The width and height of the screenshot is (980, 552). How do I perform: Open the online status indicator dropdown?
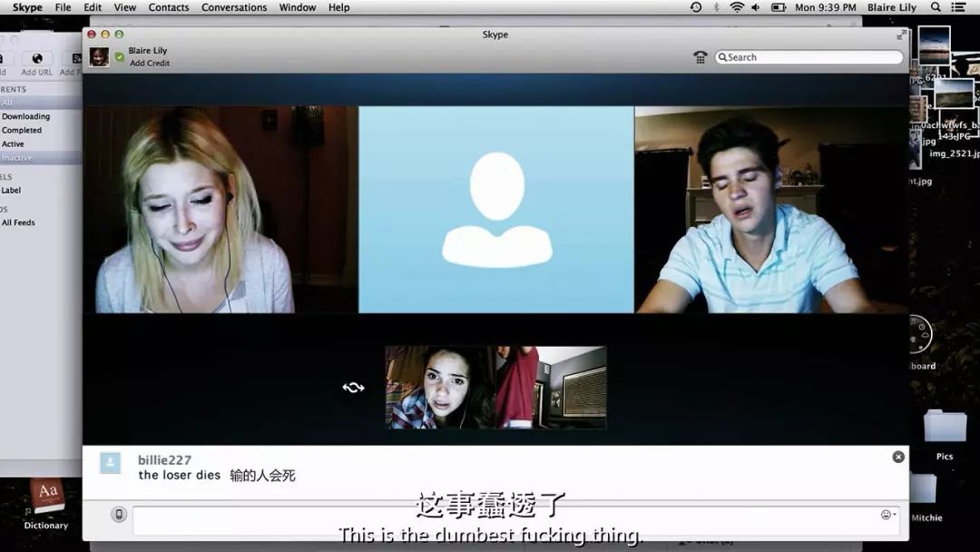120,57
